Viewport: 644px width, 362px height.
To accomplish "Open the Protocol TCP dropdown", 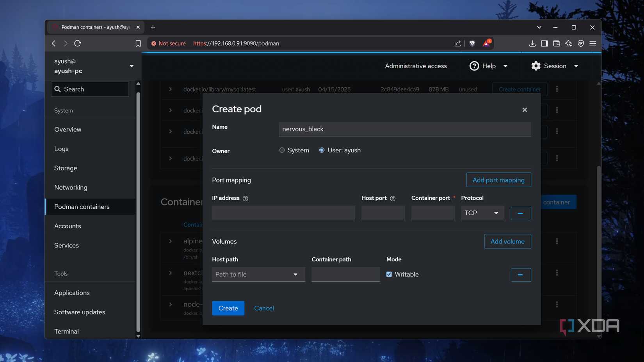I will click(x=482, y=213).
